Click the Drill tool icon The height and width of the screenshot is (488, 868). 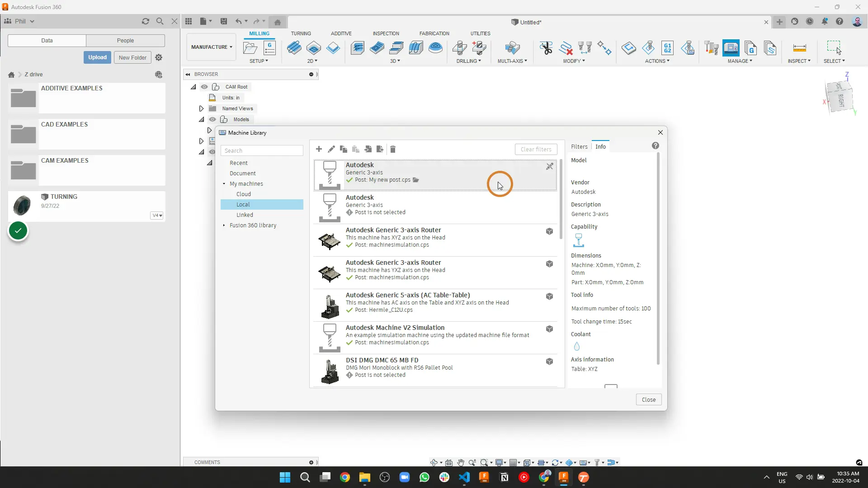pos(460,48)
